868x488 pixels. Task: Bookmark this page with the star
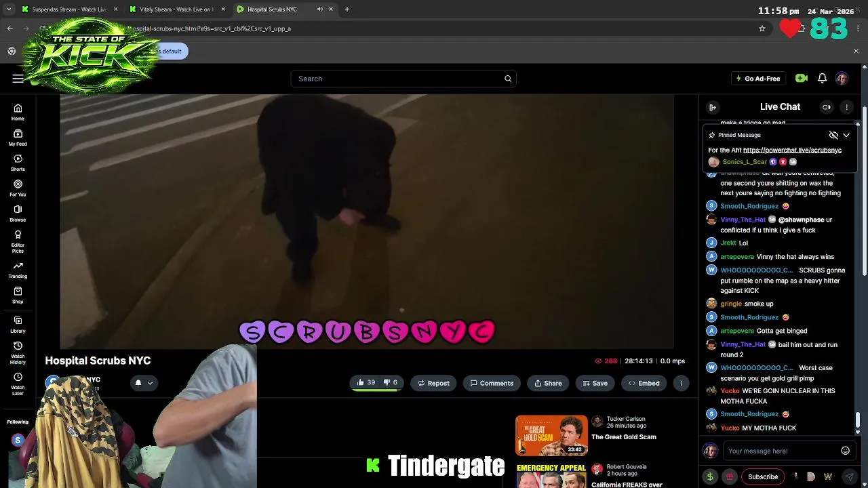pos(762,28)
